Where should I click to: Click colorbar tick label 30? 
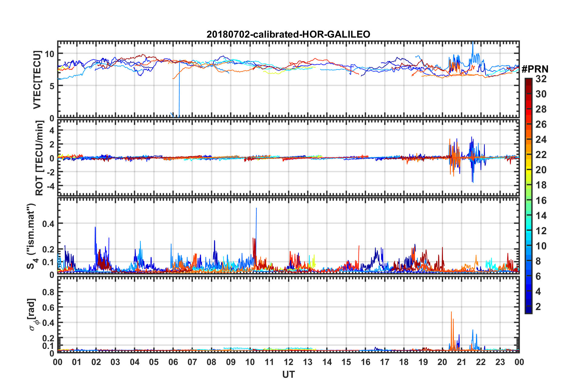coord(541,94)
